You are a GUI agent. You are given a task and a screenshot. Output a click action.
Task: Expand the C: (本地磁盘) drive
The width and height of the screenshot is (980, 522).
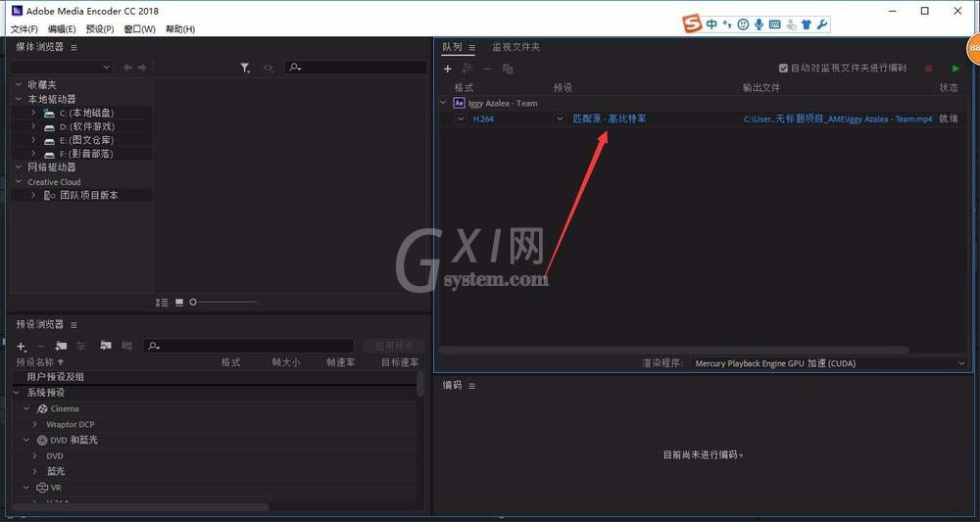(32, 113)
